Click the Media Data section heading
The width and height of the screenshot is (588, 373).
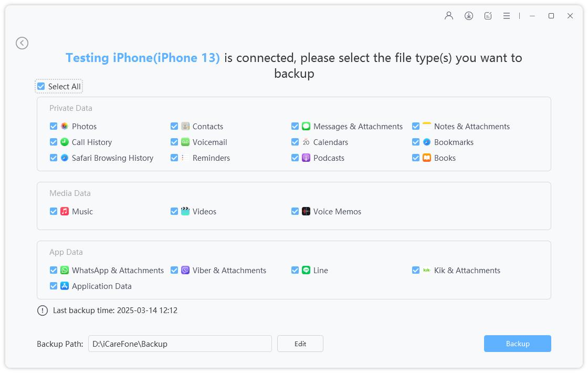point(70,193)
